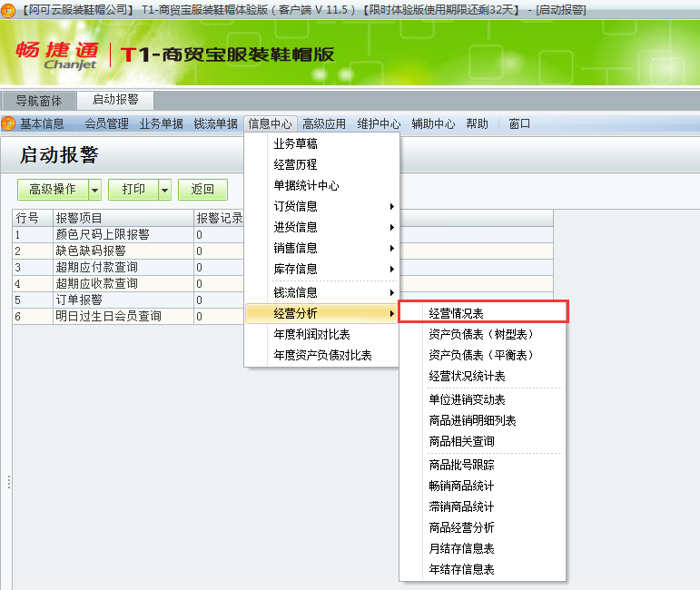Click the 行号 column header
The height and width of the screenshot is (590, 700).
[x=33, y=218]
